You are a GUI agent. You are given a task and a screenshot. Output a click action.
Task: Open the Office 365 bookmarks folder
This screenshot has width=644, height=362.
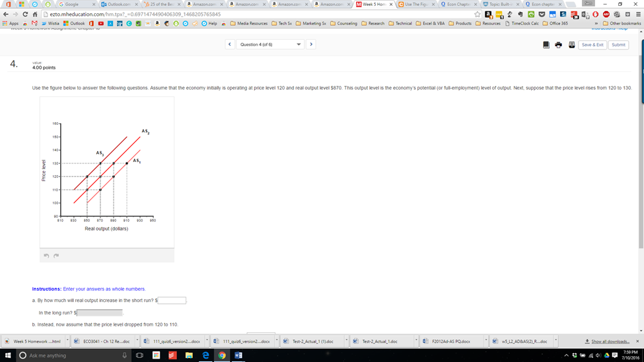[555, 23]
